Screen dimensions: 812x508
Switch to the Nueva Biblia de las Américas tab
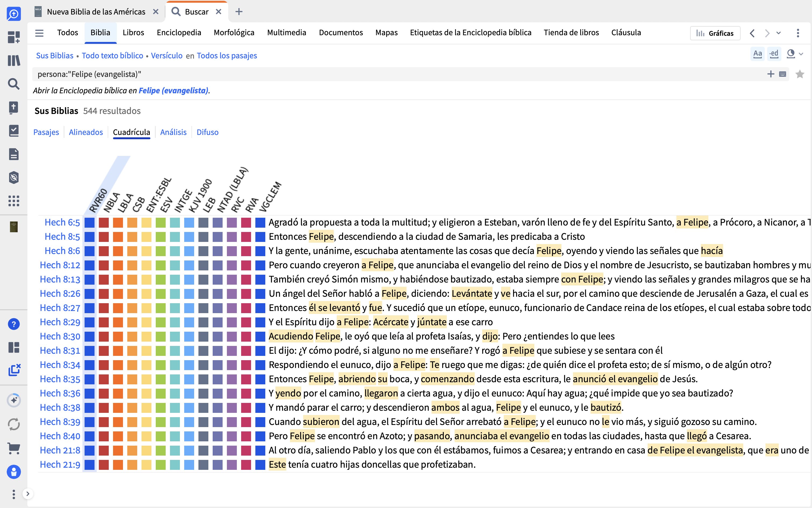(x=96, y=12)
